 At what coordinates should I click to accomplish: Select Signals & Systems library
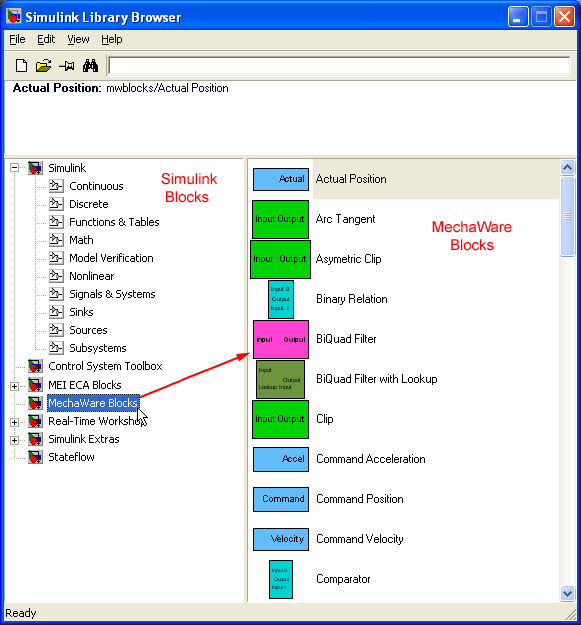tap(112, 294)
